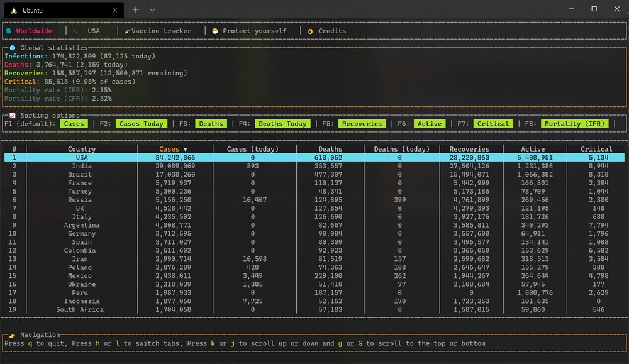
Task: Click Indonesia's cases value 1,877,050
Action: click(x=174, y=301)
